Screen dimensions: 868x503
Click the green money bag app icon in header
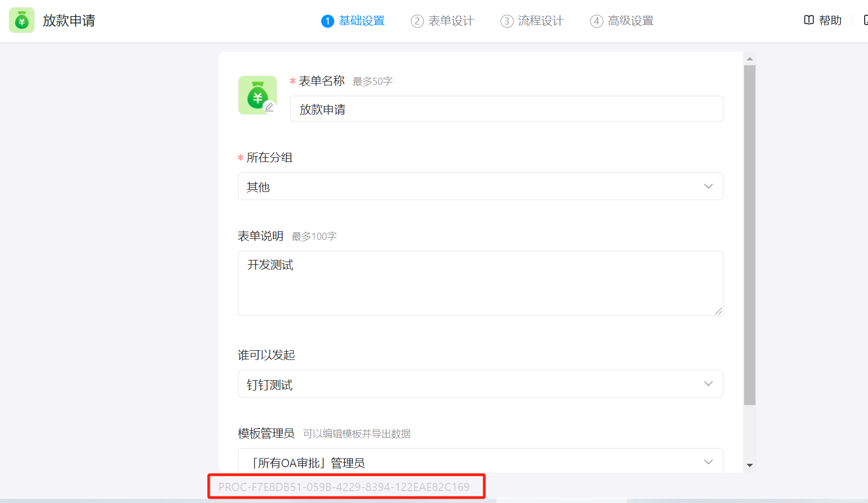[22, 20]
